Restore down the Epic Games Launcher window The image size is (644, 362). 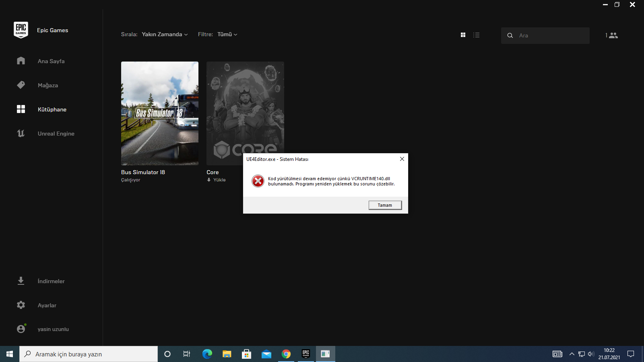(617, 4)
